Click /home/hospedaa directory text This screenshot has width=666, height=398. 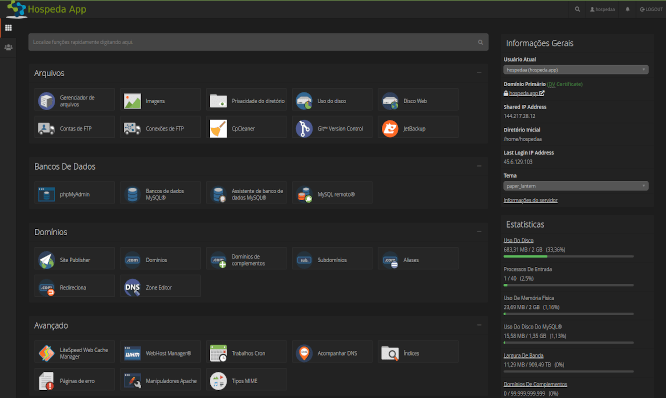522,139
